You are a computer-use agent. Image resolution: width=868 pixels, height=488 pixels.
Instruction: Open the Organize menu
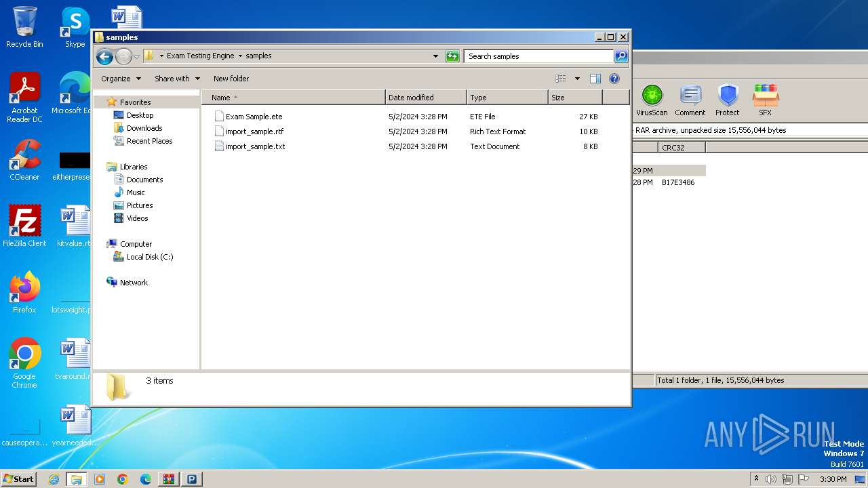[x=121, y=79]
